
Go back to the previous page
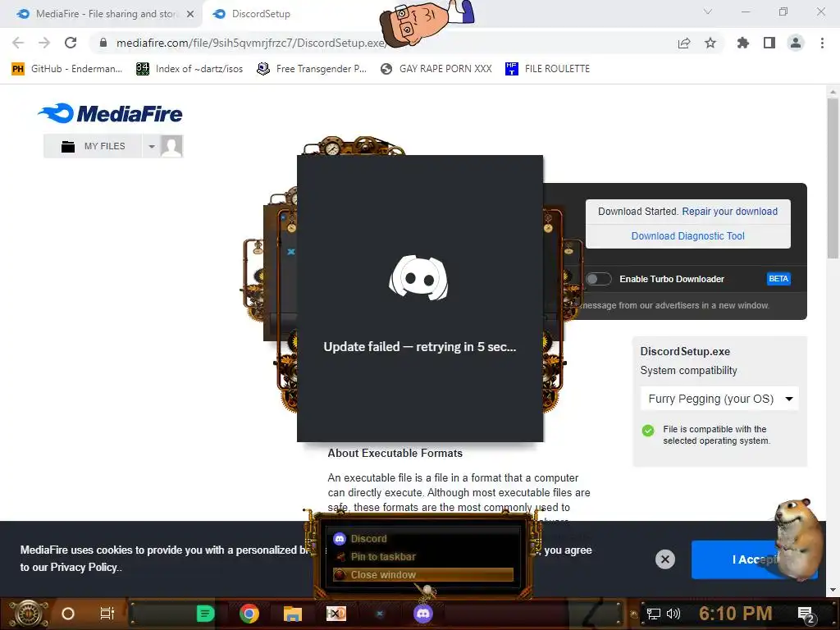(18, 43)
